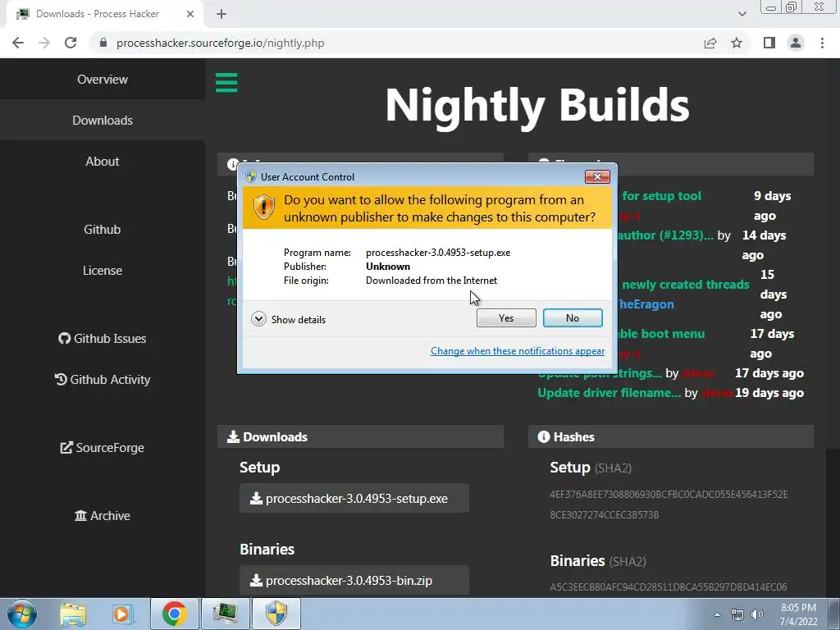Click the Binaries SHA2 hash text

point(668,587)
